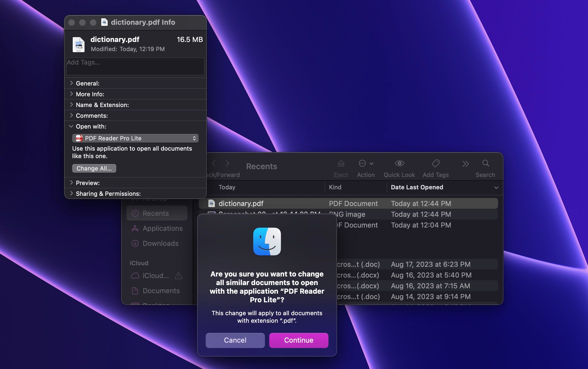Expand the General section in Info window
Viewport: 588px width, 369px height.
(71, 83)
